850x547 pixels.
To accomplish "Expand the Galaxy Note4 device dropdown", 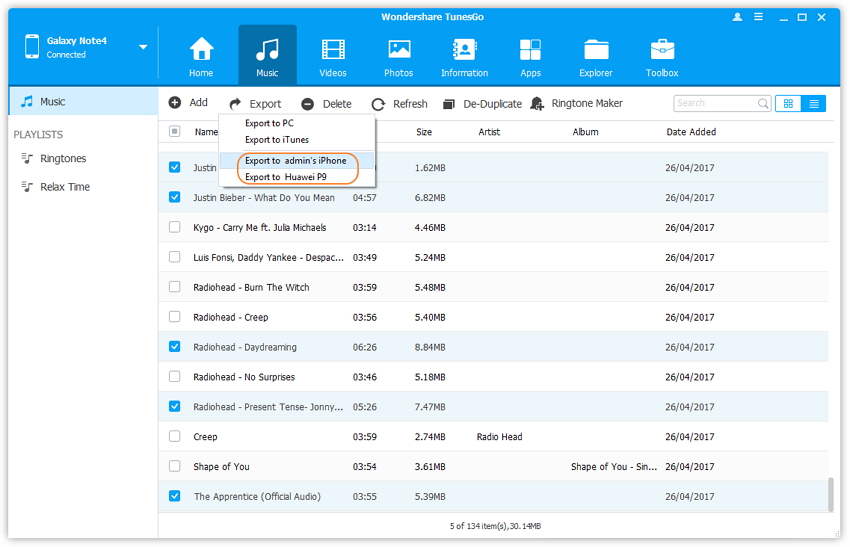I will 143,47.
